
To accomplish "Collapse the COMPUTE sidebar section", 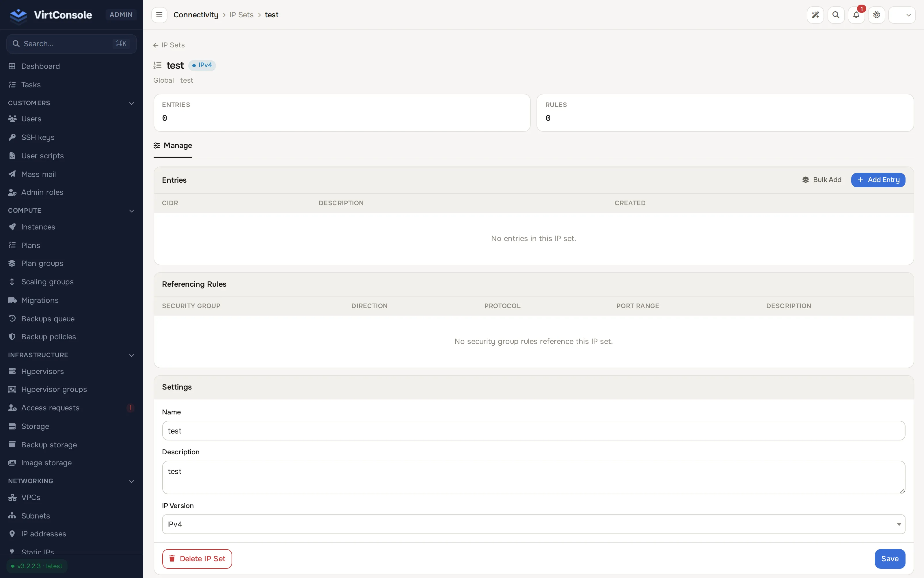I will point(71,211).
